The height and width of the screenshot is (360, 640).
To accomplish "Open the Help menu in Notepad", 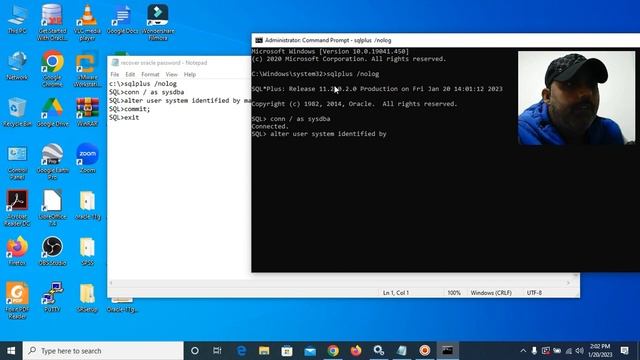I will (190, 74).
